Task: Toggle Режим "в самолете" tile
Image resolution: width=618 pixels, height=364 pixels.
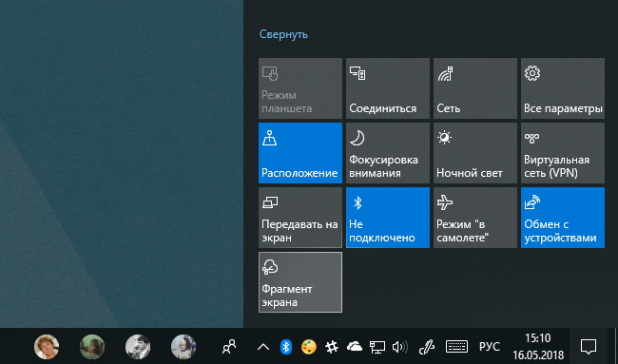Action: click(475, 218)
